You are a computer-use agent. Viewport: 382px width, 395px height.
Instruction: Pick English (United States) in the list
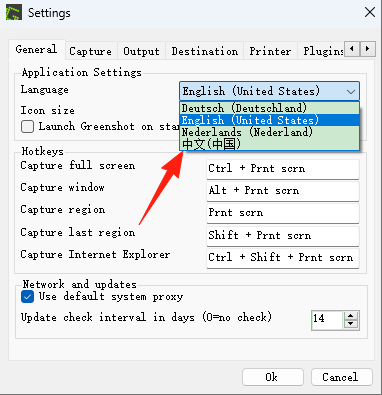click(269, 120)
